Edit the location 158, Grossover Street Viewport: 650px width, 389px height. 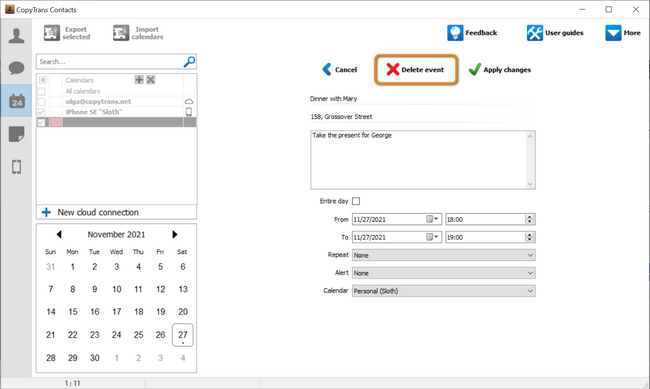point(422,117)
